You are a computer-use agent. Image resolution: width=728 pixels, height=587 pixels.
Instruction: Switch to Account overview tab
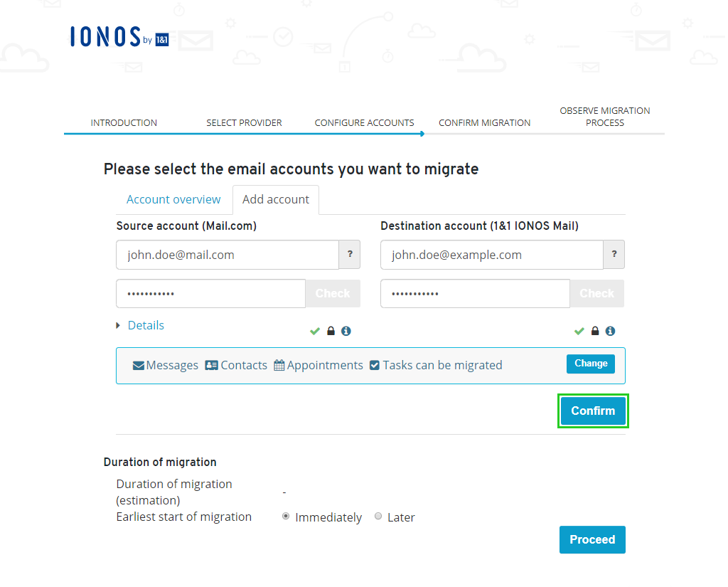tap(173, 199)
